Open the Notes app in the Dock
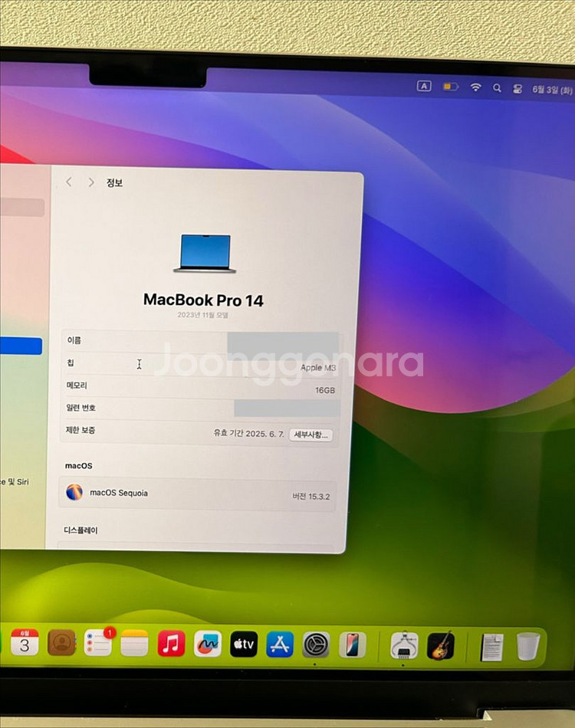 pyautogui.click(x=135, y=644)
